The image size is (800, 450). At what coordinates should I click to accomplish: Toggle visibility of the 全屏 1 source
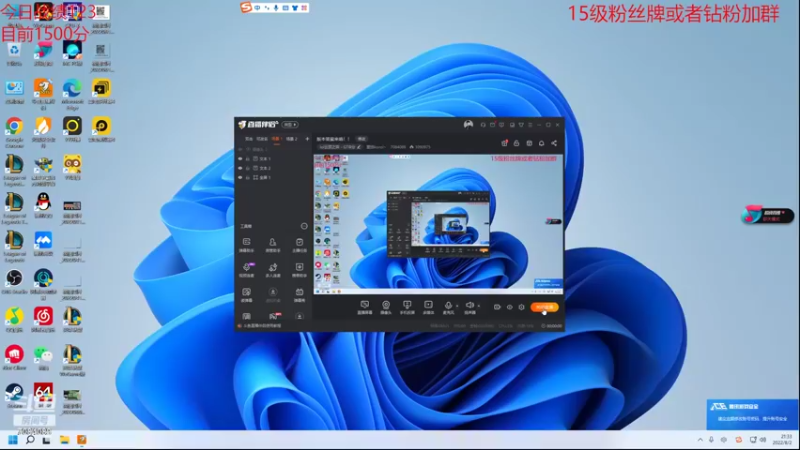[240, 177]
